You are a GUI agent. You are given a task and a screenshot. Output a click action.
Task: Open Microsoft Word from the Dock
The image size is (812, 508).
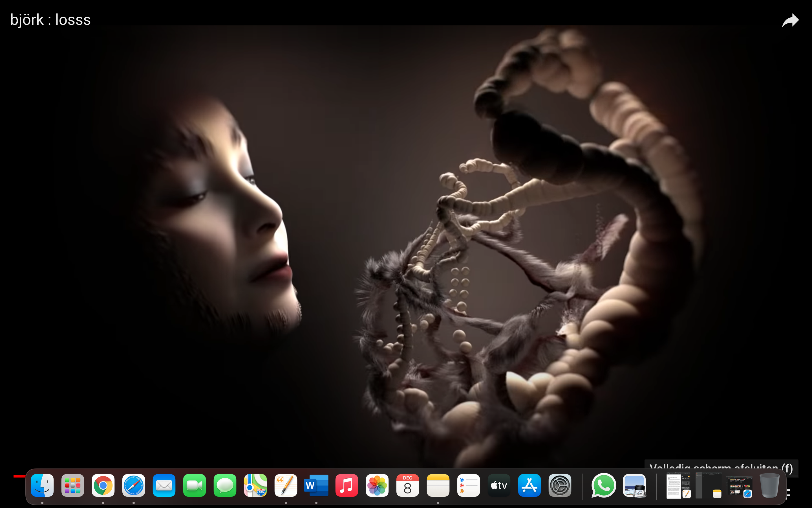[316, 485]
